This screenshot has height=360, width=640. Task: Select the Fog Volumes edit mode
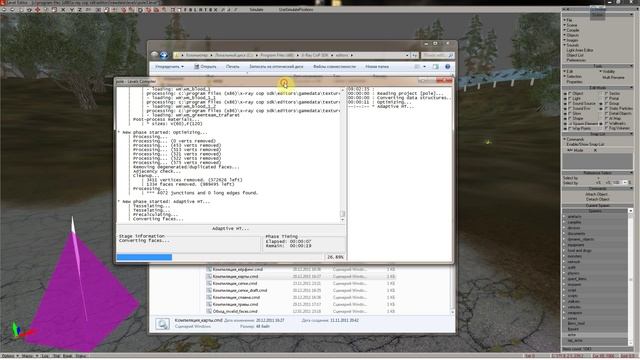click(x=616, y=128)
